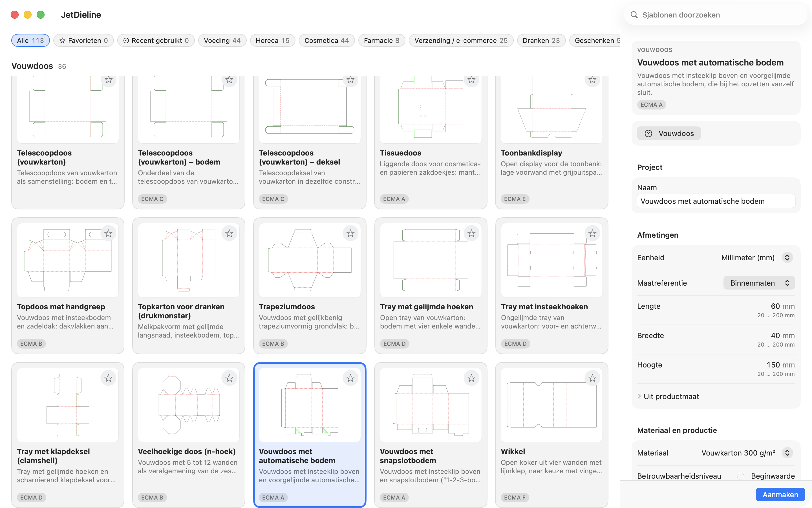The width and height of the screenshot is (812, 508).
Task: Filter by Horeca category
Action: (272, 40)
